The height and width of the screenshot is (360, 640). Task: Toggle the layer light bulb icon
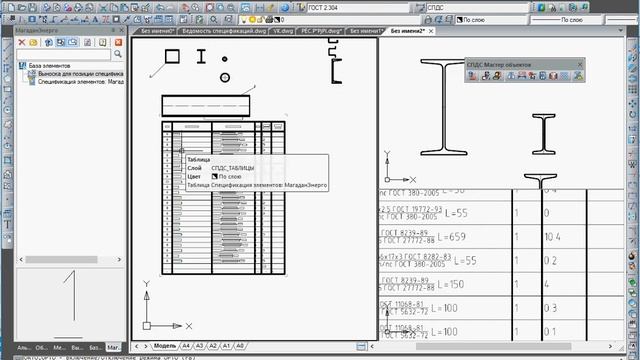click(244, 20)
